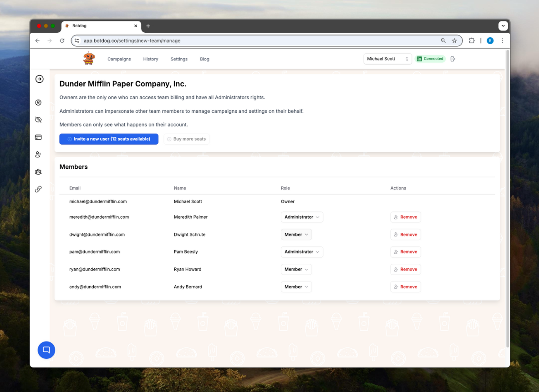Screen dimensions: 539x392
Task: Click the name Michael Scott in the table
Action: [x=188, y=201]
